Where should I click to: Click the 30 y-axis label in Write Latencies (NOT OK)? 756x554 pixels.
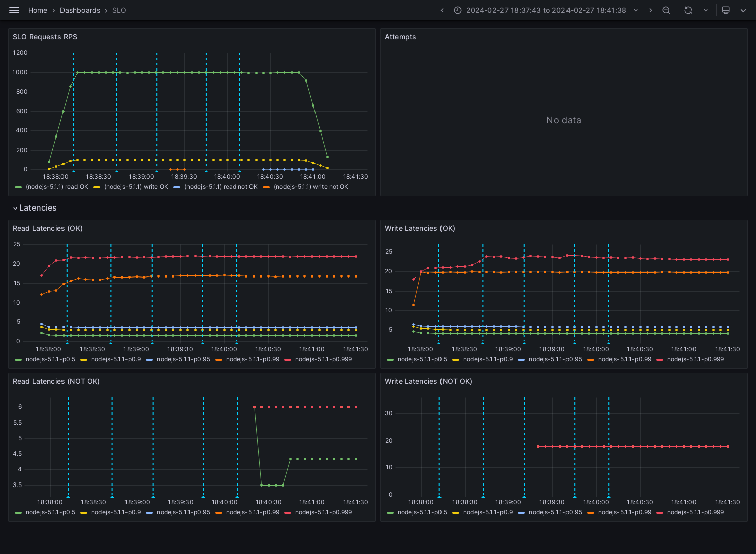(389, 413)
